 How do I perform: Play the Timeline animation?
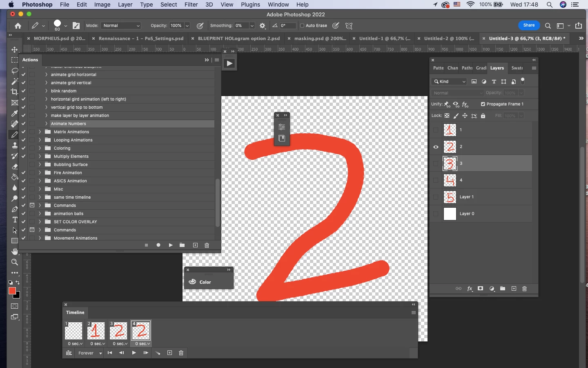(x=134, y=353)
